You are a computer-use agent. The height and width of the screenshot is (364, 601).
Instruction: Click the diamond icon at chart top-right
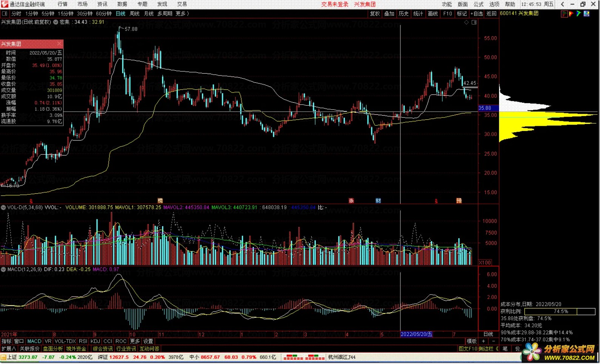467,22
